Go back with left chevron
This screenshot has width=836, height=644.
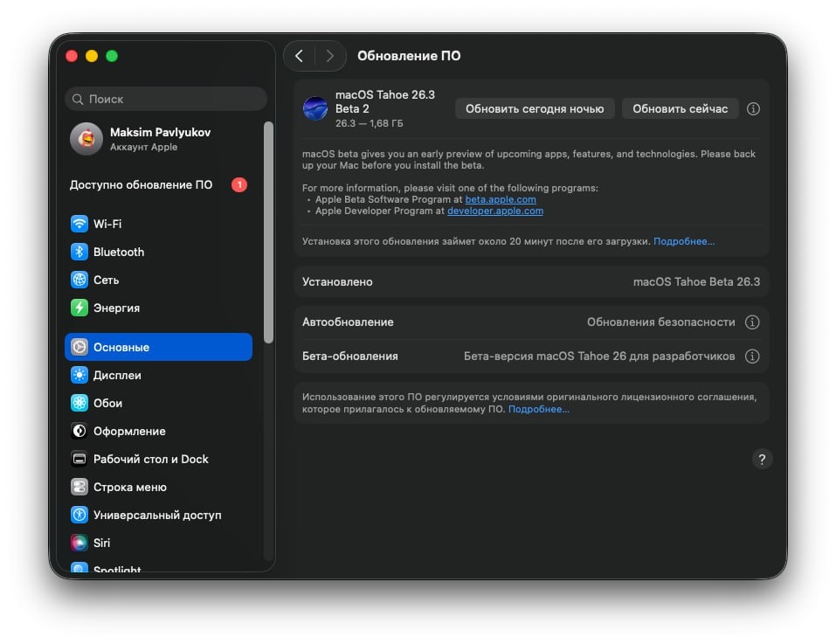[x=299, y=56]
